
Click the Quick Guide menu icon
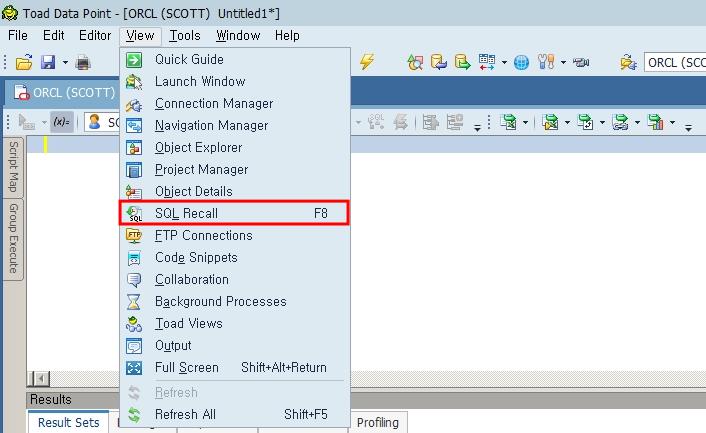coord(134,60)
